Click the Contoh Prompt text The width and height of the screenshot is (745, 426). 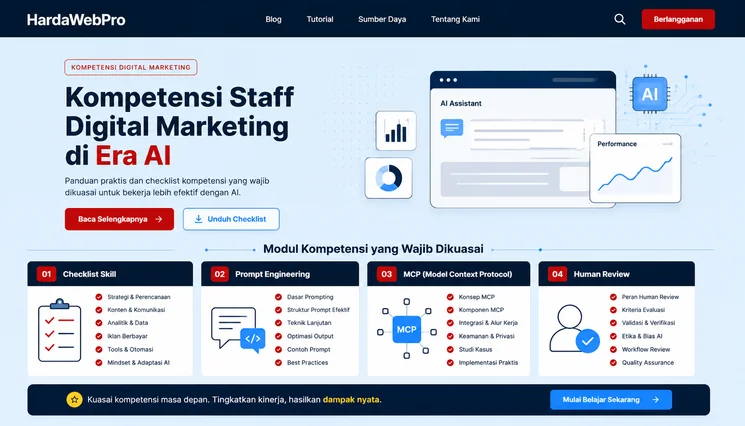coord(308,350)
